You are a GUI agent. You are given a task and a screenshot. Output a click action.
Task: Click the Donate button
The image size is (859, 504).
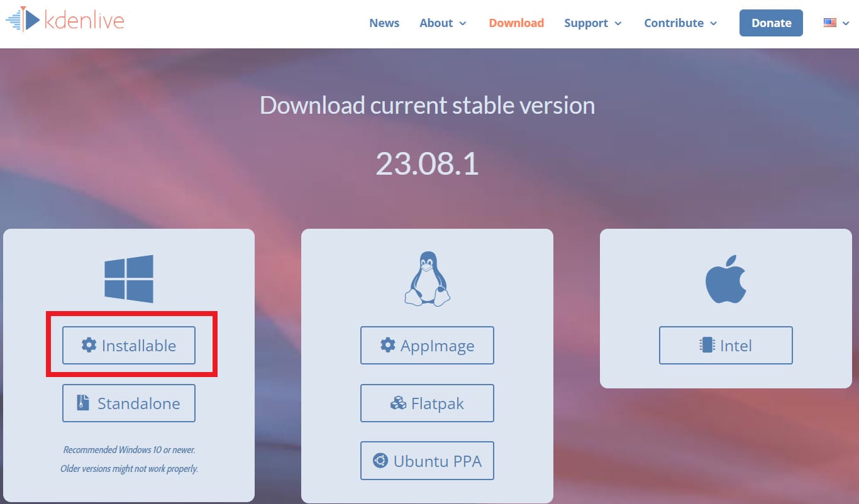point(771,23)
